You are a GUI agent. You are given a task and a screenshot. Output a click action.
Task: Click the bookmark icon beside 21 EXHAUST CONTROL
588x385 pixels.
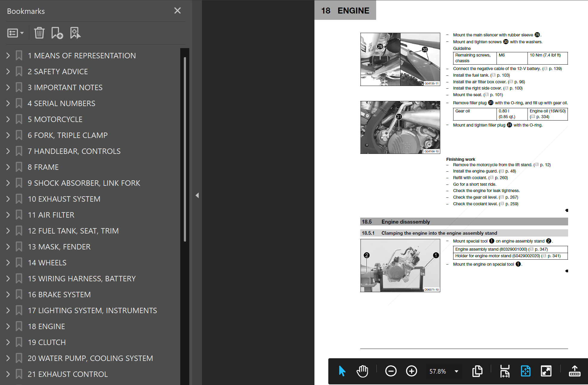coord(19,374)
